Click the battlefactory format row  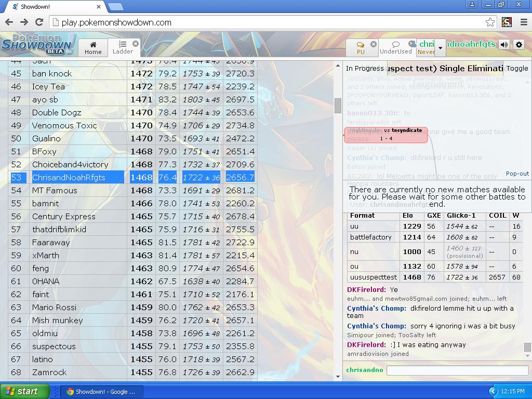tap(435, 237)
